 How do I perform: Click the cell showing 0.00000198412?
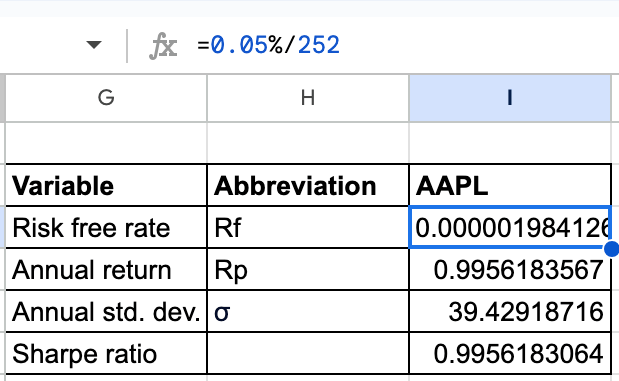[510, 227]
